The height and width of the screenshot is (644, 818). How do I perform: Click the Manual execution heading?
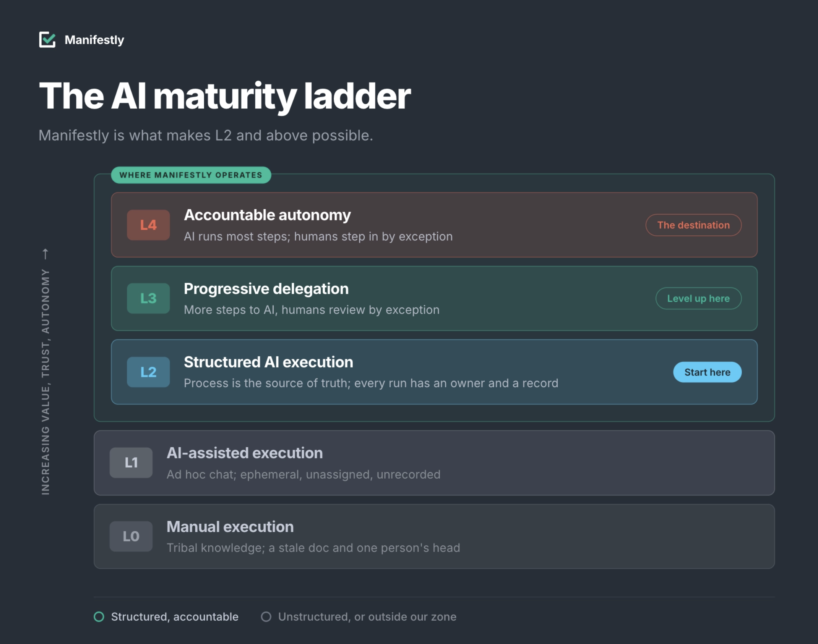pyautogui.click(x=230, y=527)
